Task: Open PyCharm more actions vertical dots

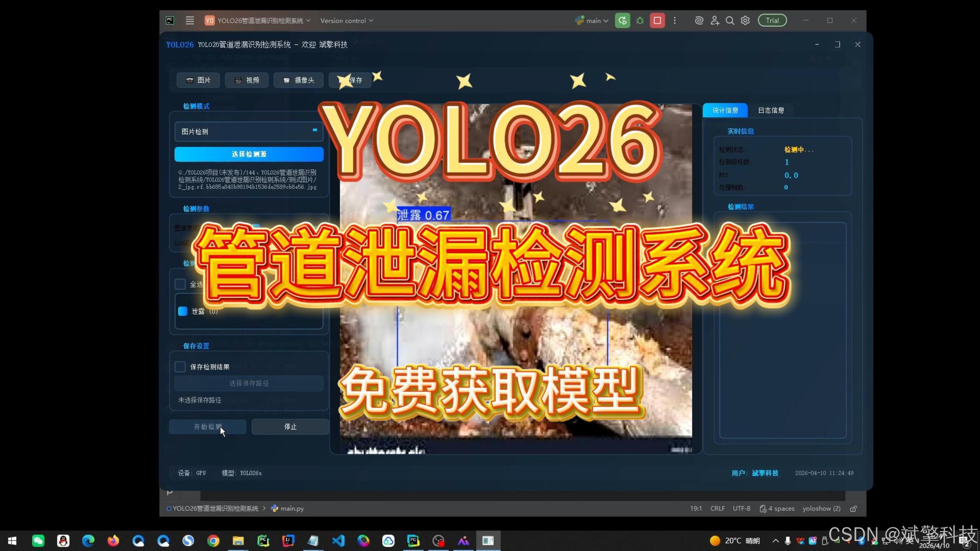Action: [x=675, y=21]
